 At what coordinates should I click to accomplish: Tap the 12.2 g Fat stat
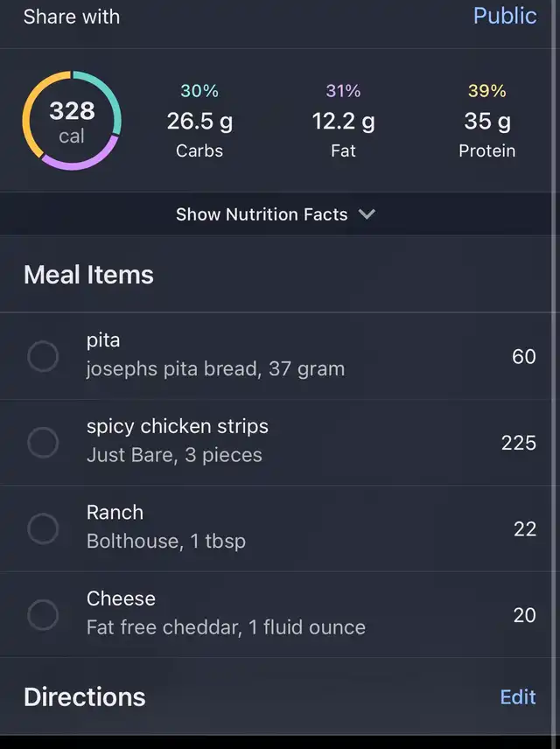click(x=343, y=121)
